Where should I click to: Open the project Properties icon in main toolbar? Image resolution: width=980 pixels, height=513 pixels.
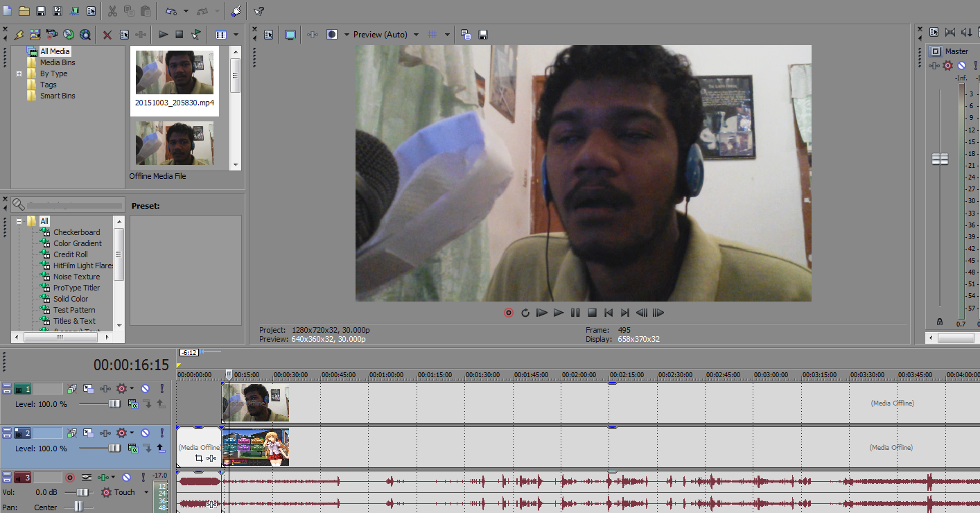coord(91,11)
